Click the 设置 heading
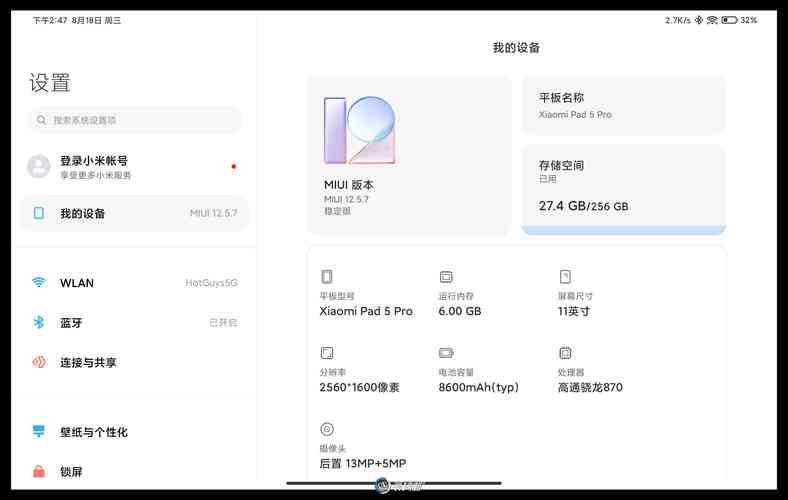The height and width of the screenshot is (500, 788). pos(50,83)
